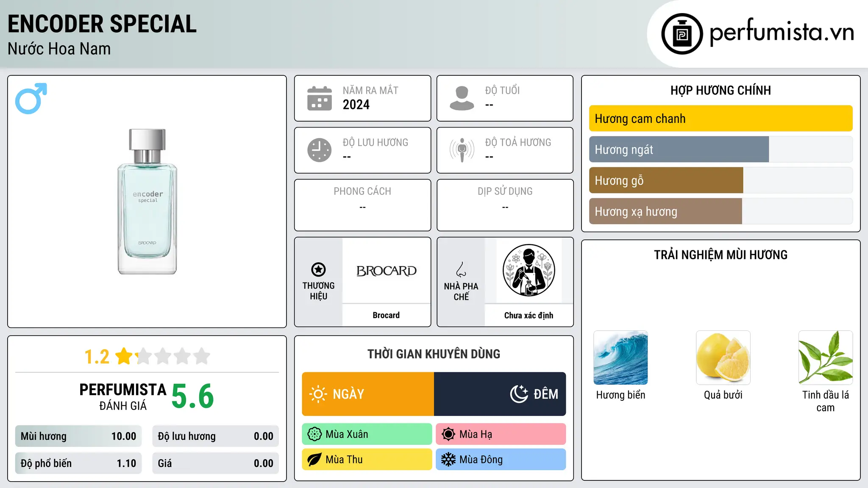Image resolution: width=868 pixels, height=488 pixels.
Task: Select the dark Đêm nighttime bar
Action: click(500, 394)
